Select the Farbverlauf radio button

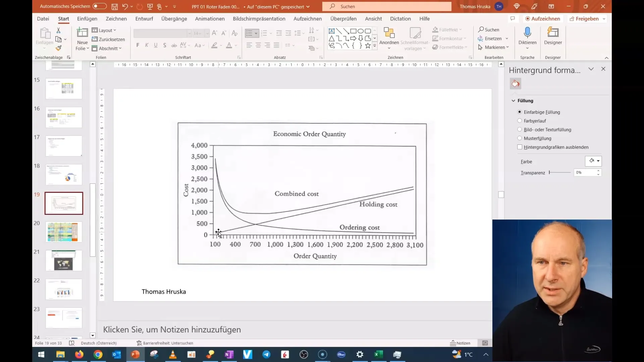point(520,121)
